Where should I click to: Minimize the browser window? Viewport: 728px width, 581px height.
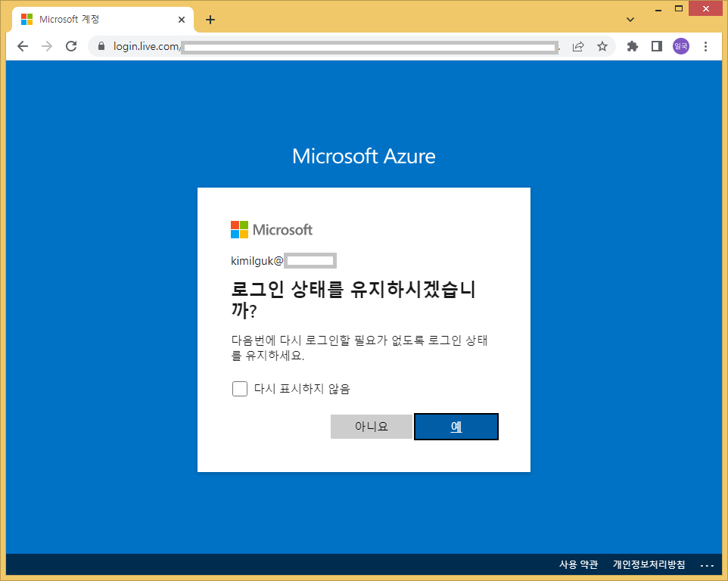pos(658,10)
